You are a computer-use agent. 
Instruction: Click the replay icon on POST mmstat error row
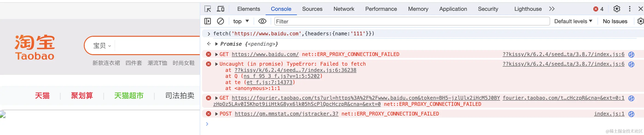[631, 114]
